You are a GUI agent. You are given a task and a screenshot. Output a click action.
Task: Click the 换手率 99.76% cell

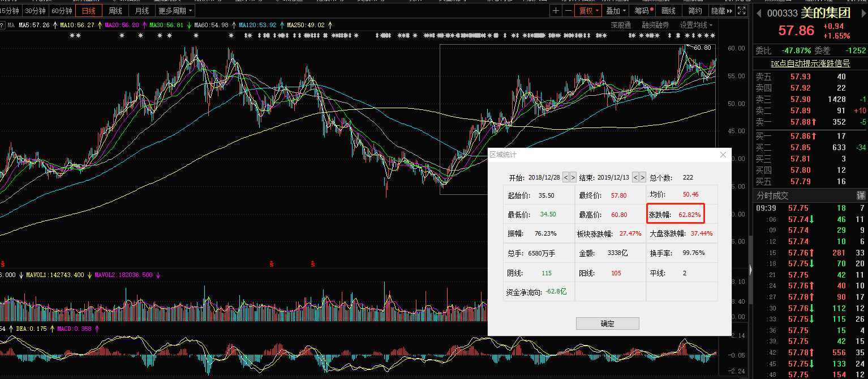682,253
